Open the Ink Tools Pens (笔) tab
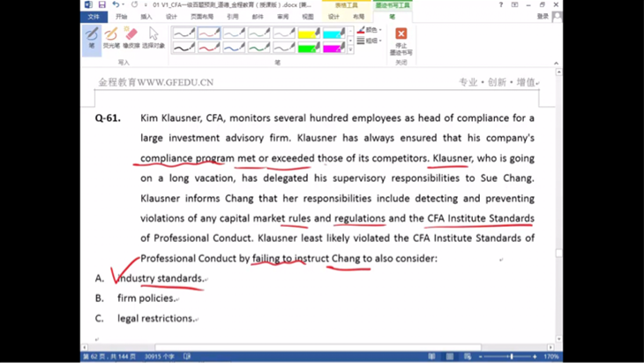 (x=393, y=17)
